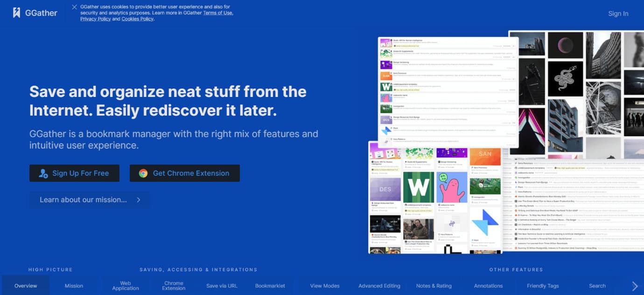Click the purple crescent moon image thumbnail
Image resolution: width=644 pixels, height=295 pixels.
(565, 45)
